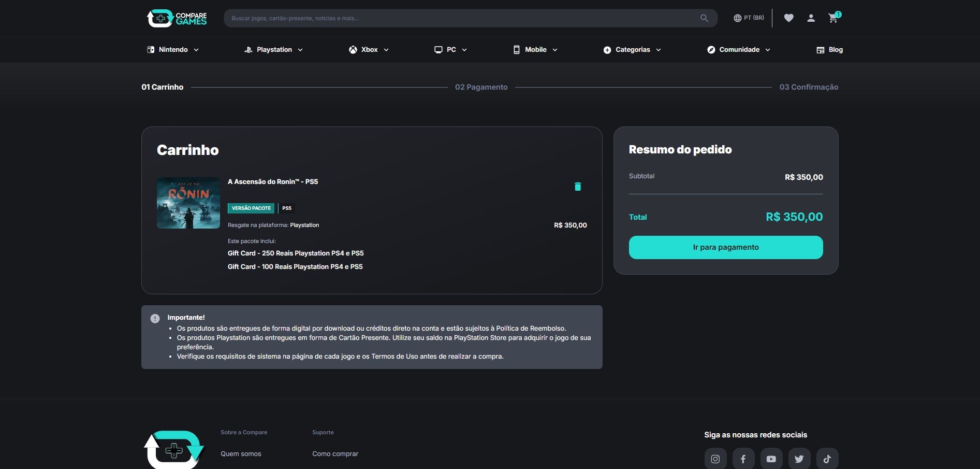Select the 02 Pagamento step
The height and width of the screenshot is (469, 980).
481,87
